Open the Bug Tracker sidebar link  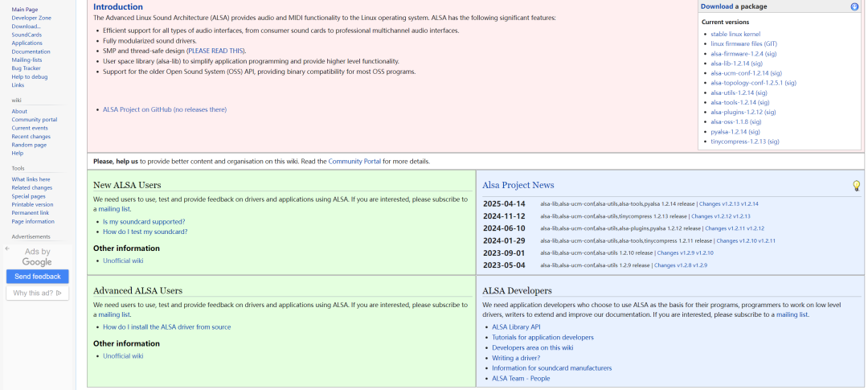pyautogui.click(x=27, y=68)
